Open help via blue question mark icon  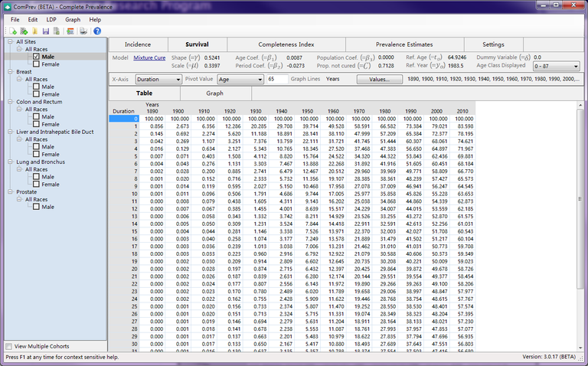97,31
